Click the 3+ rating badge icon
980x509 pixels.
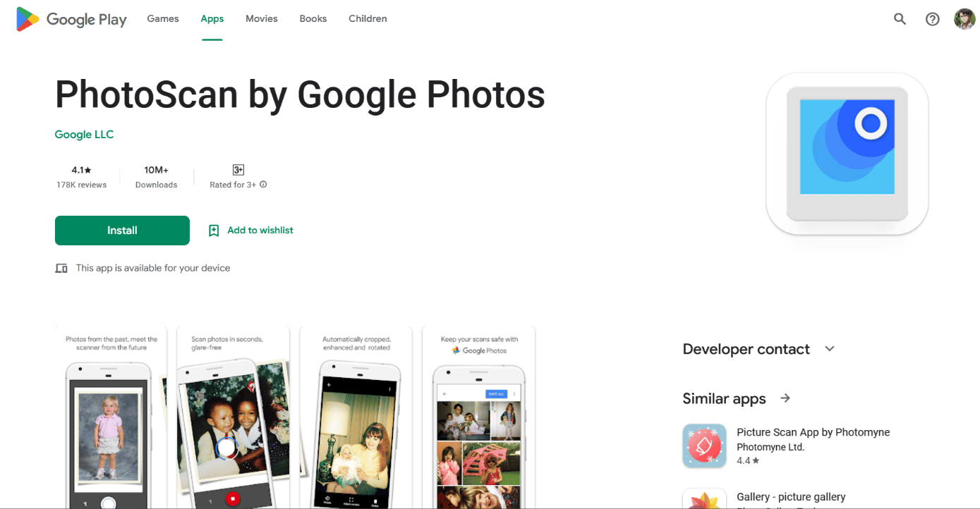click(x=238, y=170)
